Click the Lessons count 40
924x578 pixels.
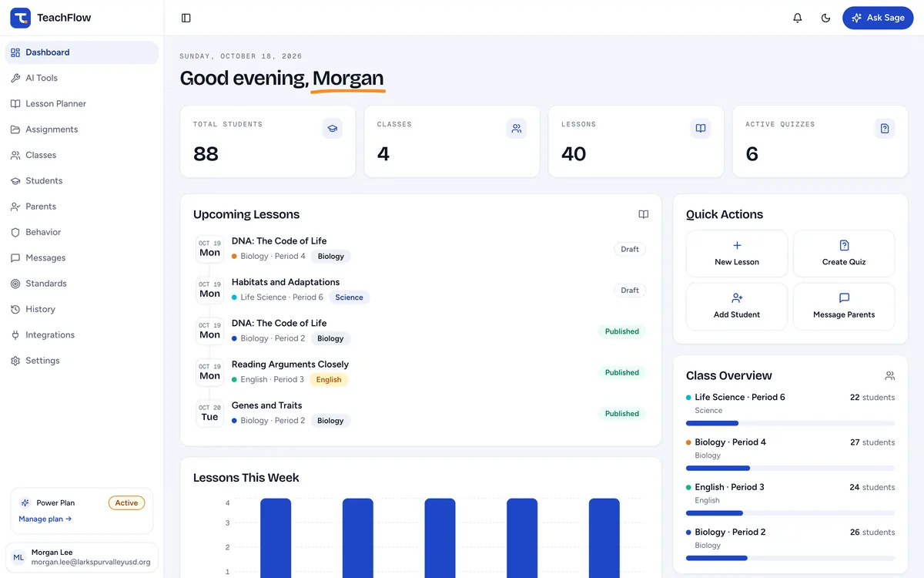tap(574, 154)
